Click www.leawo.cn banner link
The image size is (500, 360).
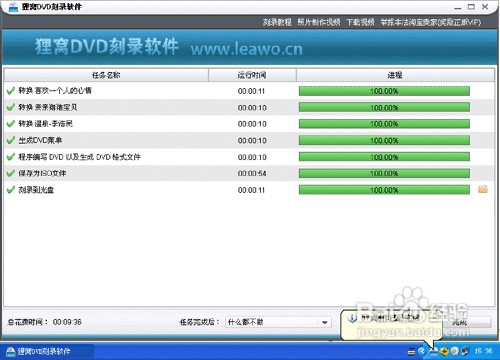tap(247, 49)
